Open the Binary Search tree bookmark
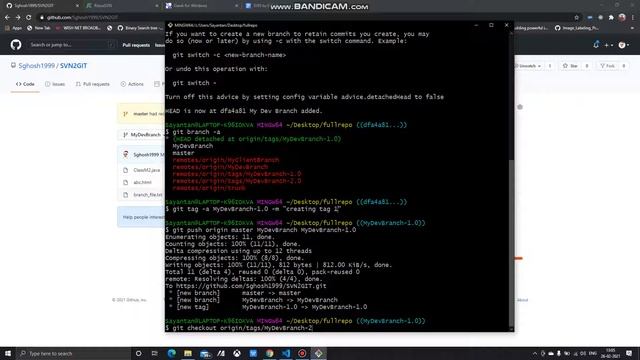This screenshot has width=640, height=360. point(140,28)
